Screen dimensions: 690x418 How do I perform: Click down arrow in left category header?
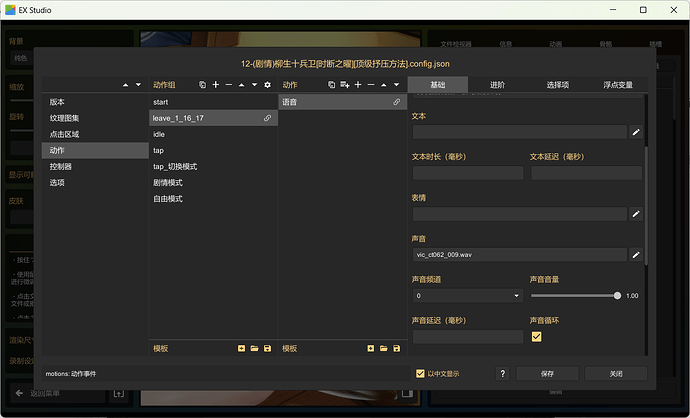click(138, 84)
